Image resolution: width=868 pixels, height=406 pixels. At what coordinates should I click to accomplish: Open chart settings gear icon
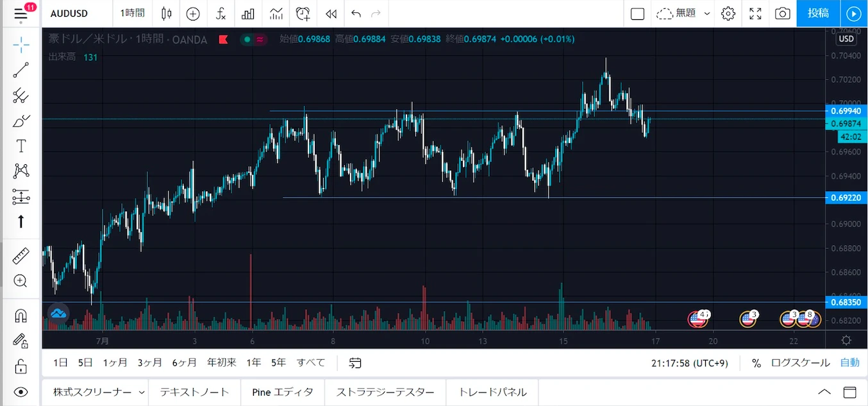click(728, 13)
